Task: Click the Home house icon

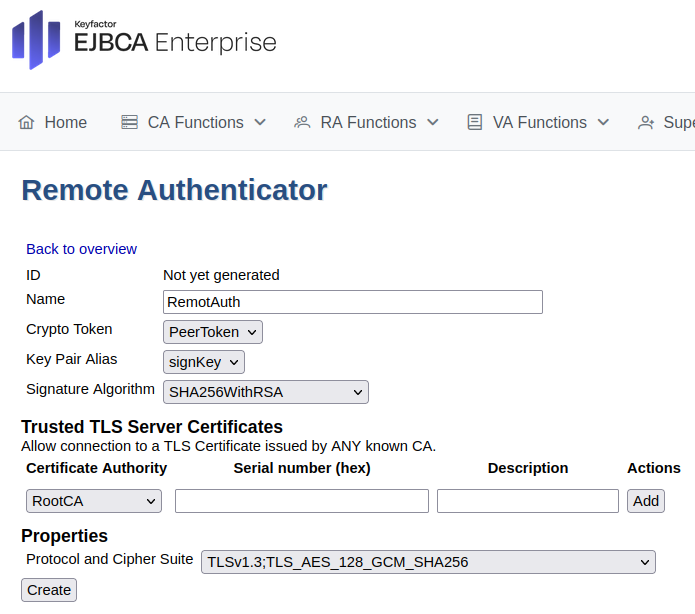Action: pos(27,122)
